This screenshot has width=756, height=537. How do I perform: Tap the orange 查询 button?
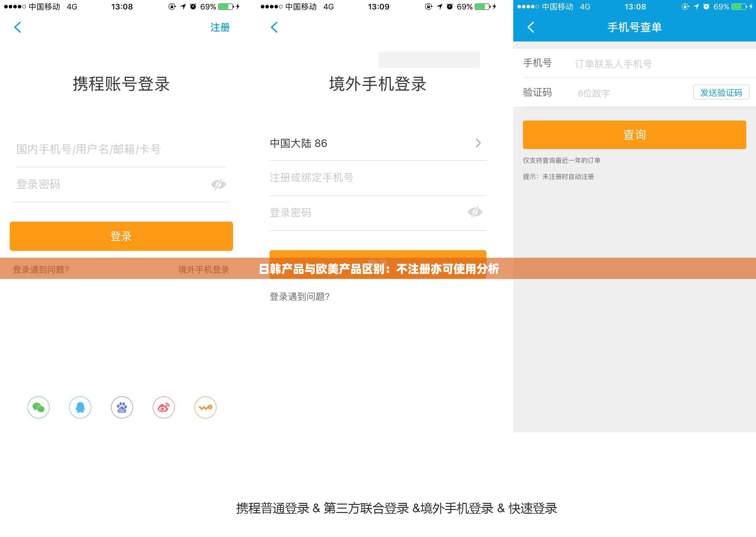[634, 135]
